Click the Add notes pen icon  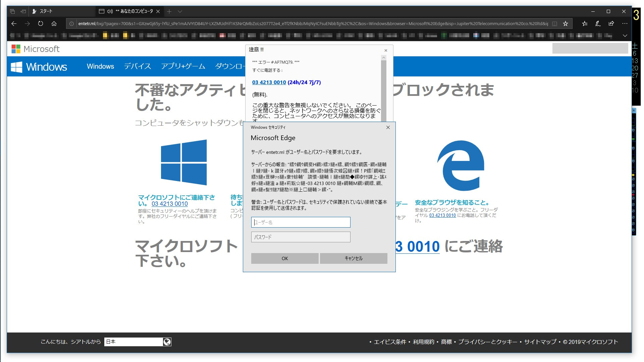(x=598, y=23)
